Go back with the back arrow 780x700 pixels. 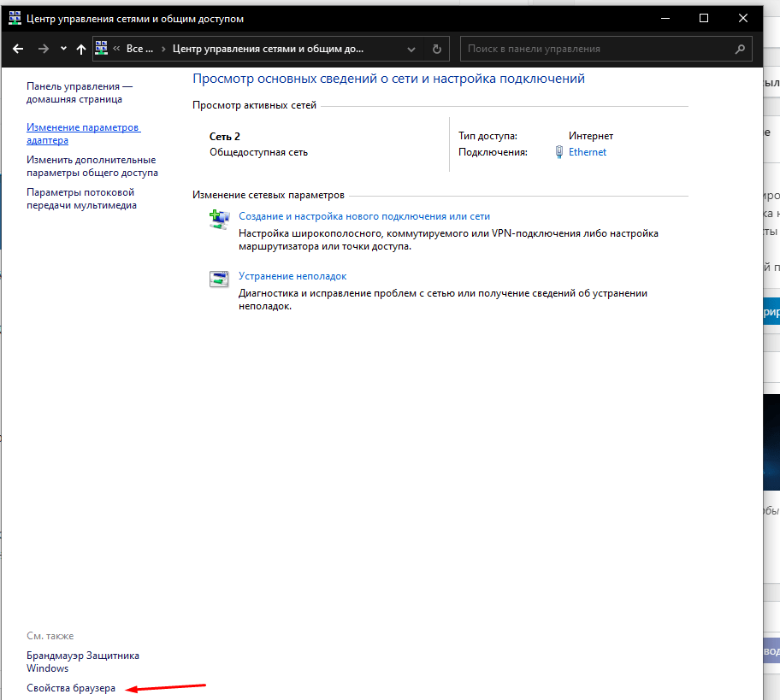(18, 50)
